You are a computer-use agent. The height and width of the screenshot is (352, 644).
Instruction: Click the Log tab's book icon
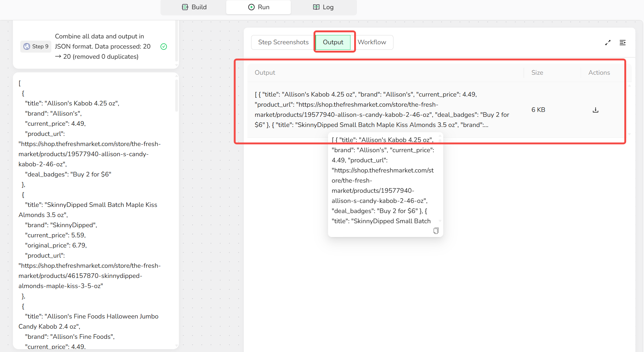(x=316, y=7)
